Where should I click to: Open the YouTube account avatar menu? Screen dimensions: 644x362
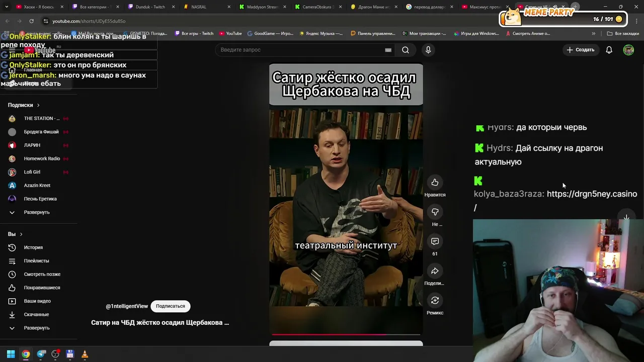628,50
